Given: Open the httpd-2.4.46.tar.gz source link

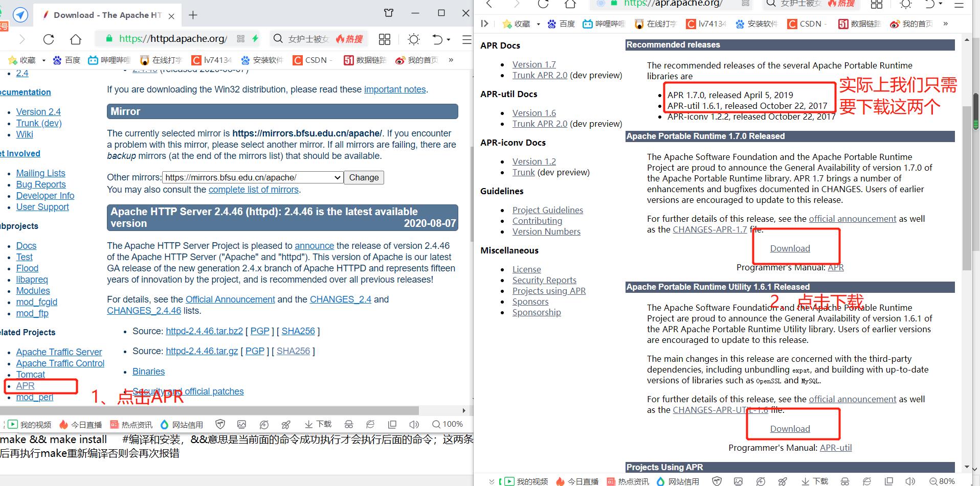Looking at the screenshot, I should 202,351.
